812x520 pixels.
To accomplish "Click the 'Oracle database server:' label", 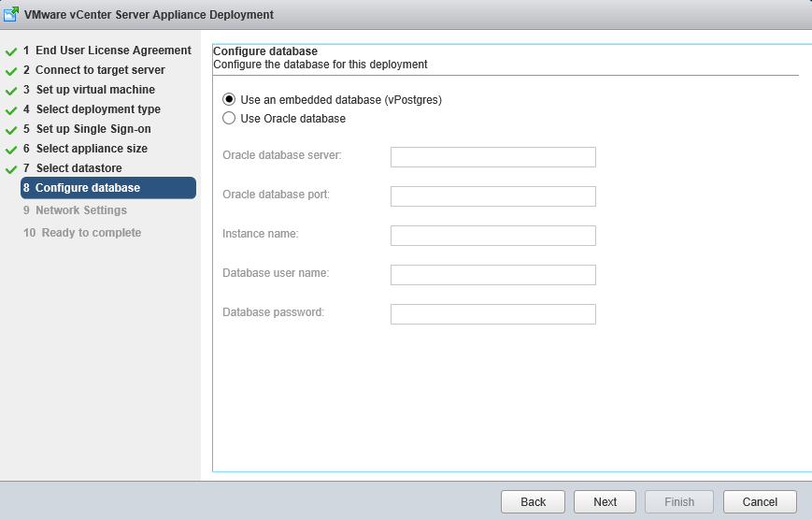I will [281, 155].
